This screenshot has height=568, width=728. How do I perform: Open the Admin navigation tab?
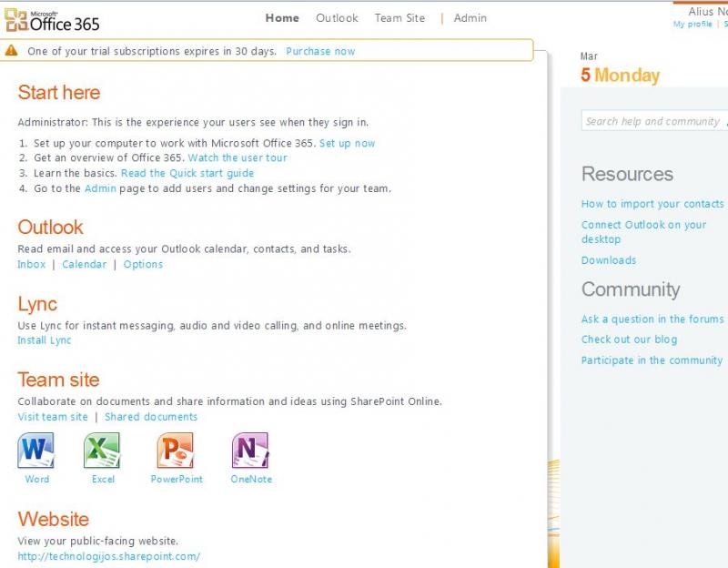tap(470, 18)
